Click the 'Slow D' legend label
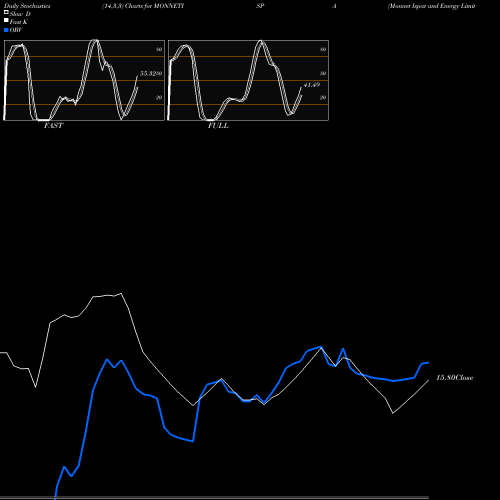Viewport: 500px width, 500px height. (20, 14)
